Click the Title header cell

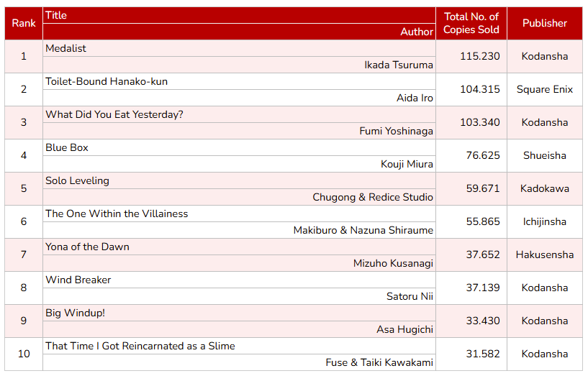[x=239, y=15]
